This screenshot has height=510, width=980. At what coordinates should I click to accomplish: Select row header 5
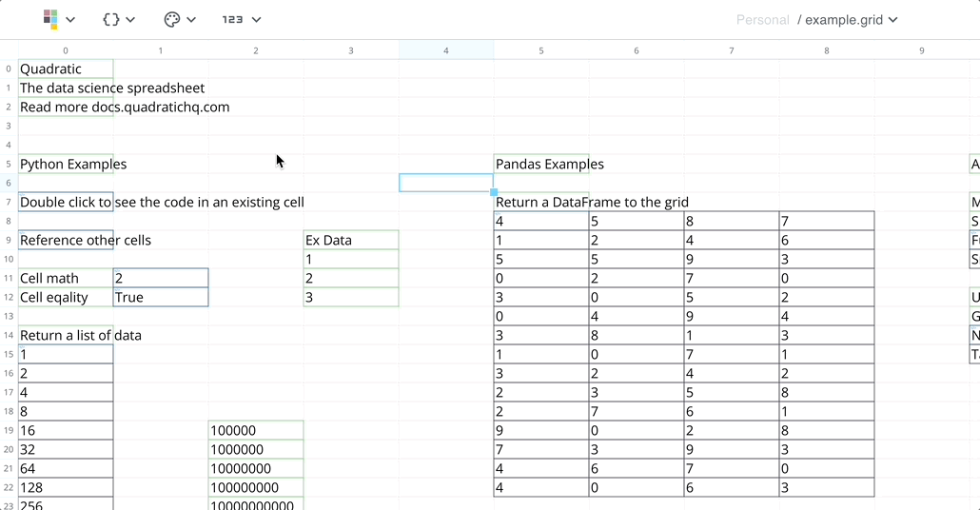point(9,164)
